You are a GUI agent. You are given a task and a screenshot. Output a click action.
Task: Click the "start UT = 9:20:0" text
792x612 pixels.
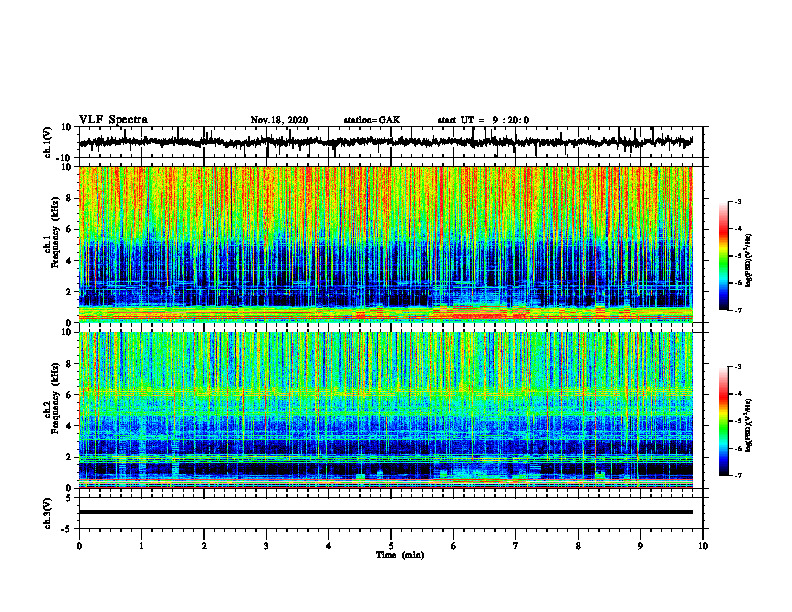(x=483, y=120)
